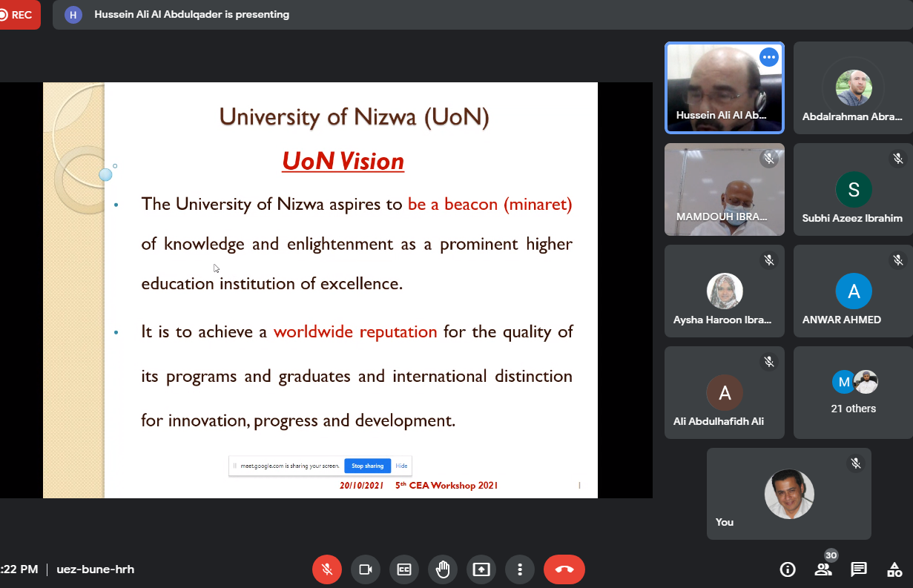Click the Hide link on sharing bar
This screenshot has width=913, height=588.
401,466
